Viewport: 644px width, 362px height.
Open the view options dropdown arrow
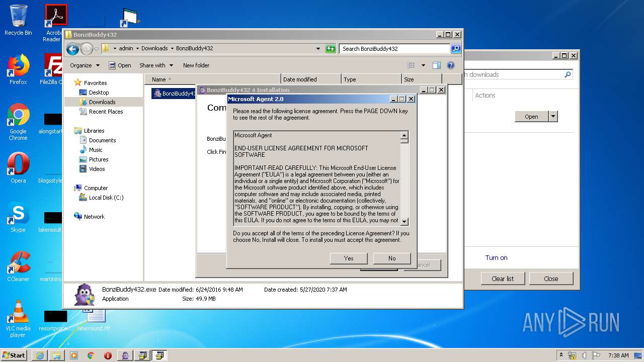(423, 65)
